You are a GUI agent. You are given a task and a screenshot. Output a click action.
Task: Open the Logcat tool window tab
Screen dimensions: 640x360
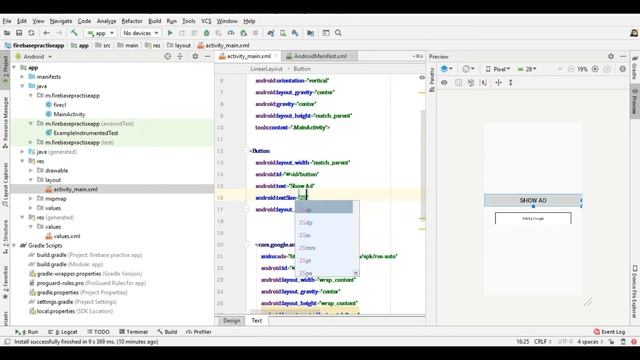click(62, 332)
